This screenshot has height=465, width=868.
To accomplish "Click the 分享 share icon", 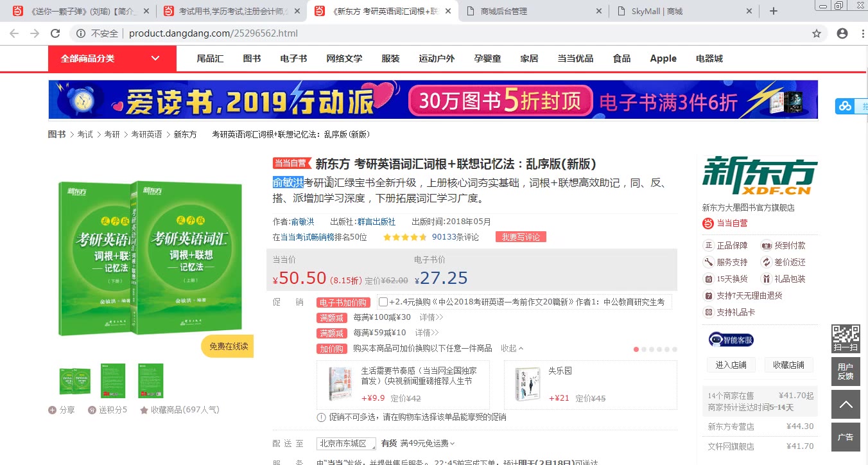I will point(52,410).
